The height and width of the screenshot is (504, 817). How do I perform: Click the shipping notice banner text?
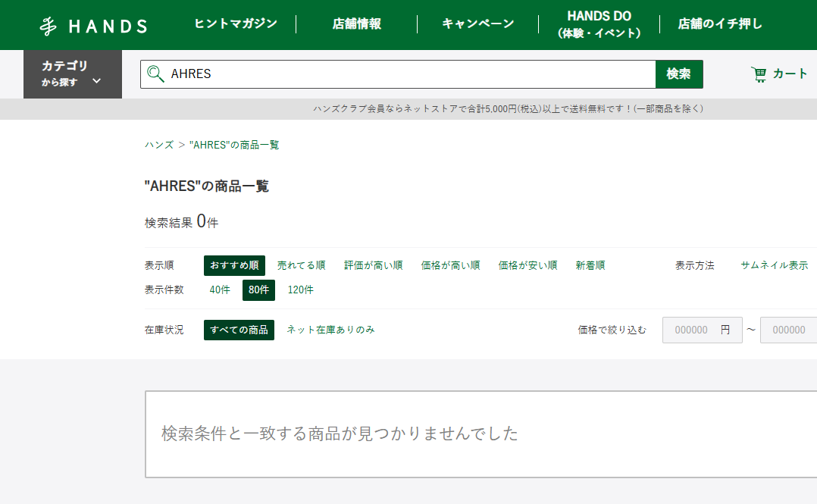tap(508, 109)
